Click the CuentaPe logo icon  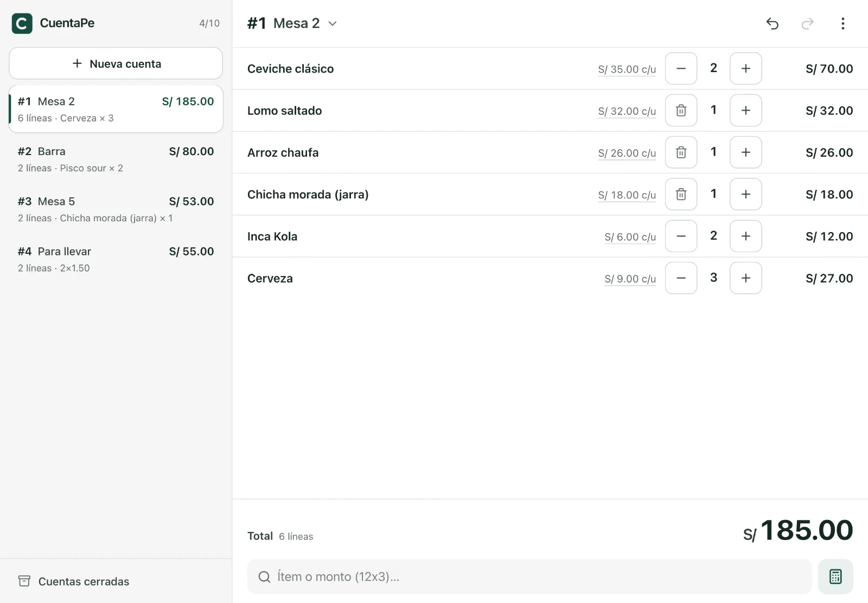tap(22, 23)
